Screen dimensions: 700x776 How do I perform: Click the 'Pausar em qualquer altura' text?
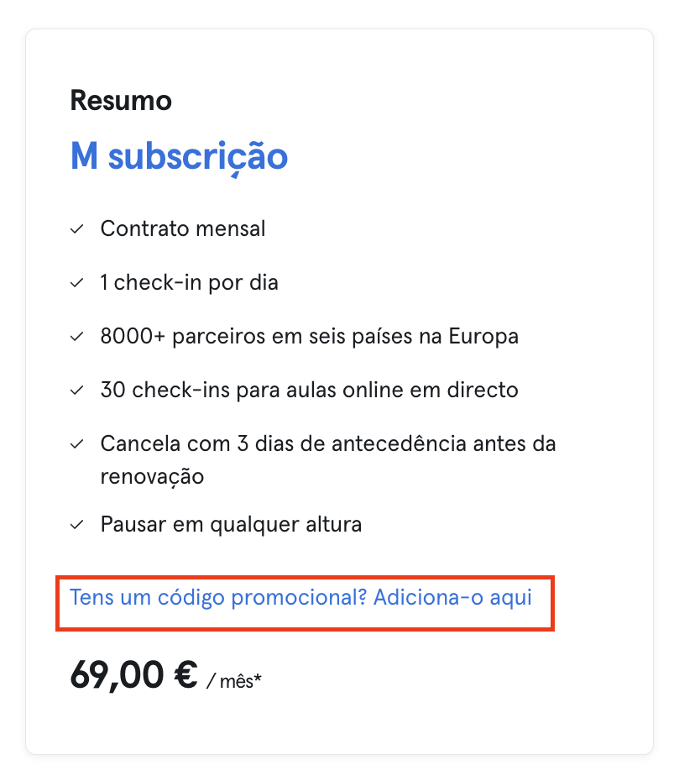231,525
